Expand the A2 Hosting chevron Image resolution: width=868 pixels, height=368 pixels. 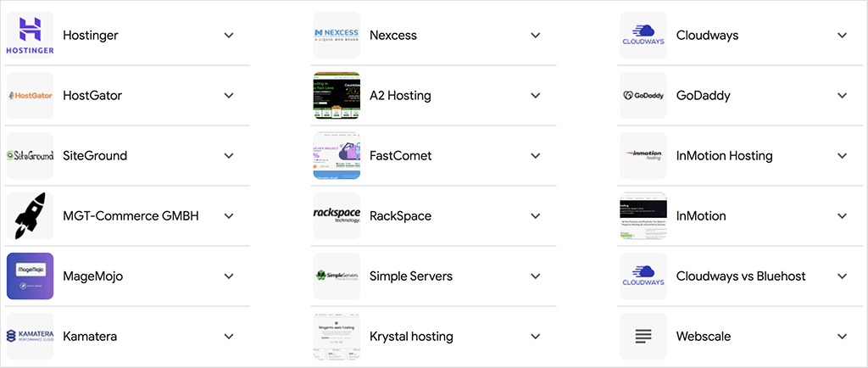(536, 95)
